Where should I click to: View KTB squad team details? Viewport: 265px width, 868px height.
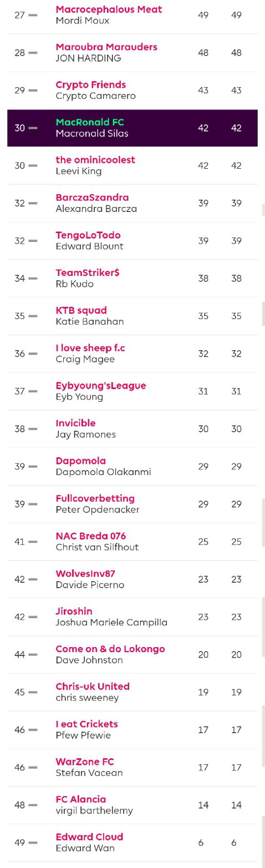pos(81,310)
